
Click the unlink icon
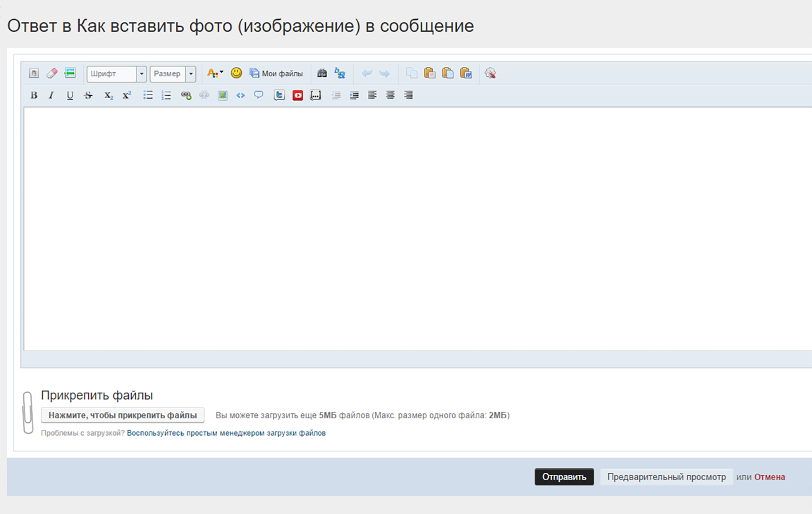point(204,95)
